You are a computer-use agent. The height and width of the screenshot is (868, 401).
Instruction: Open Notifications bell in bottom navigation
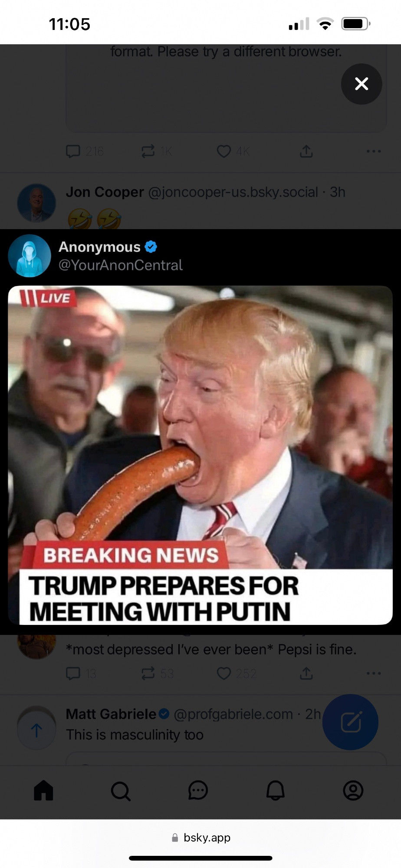(276, 790)
